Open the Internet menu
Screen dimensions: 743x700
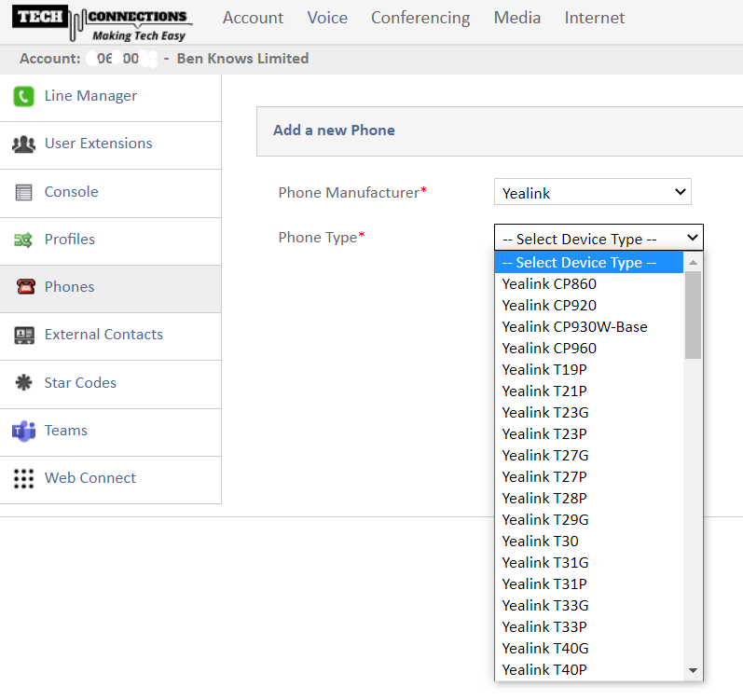pos(595,18)
